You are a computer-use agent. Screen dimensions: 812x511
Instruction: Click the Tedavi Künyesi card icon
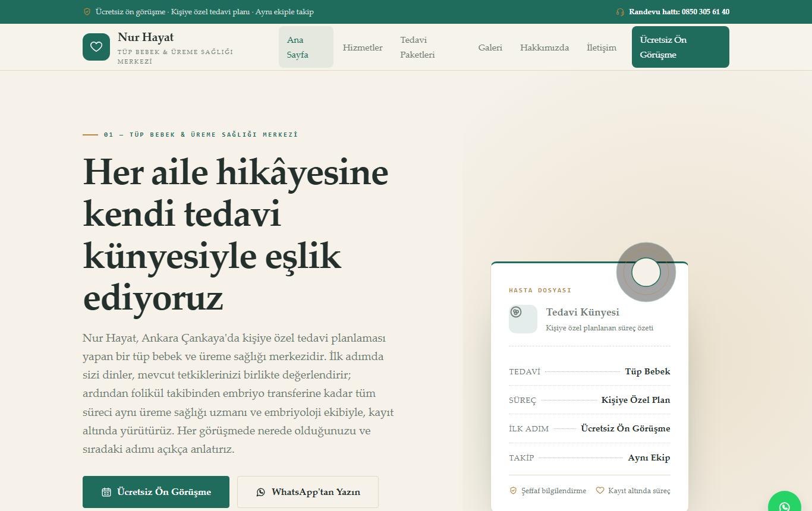coord(523,319)
